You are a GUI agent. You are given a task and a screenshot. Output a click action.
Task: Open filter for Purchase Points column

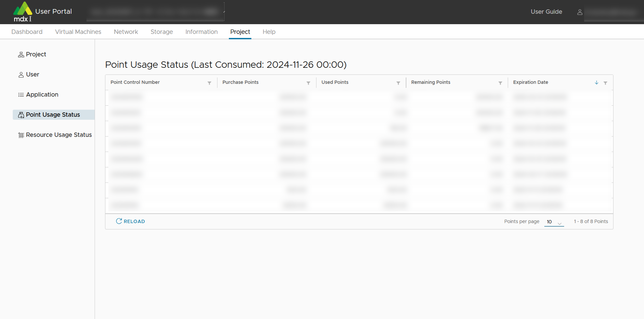tap(308, 83)
